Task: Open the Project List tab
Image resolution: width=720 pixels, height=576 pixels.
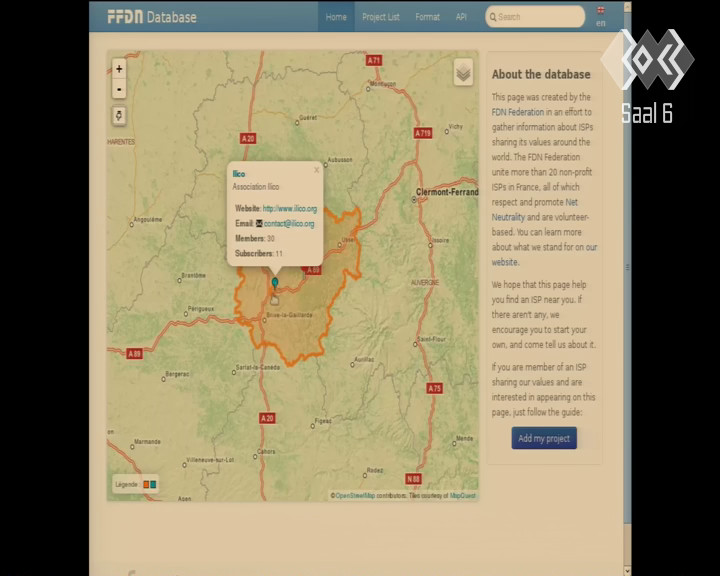Action: point(381,17)
